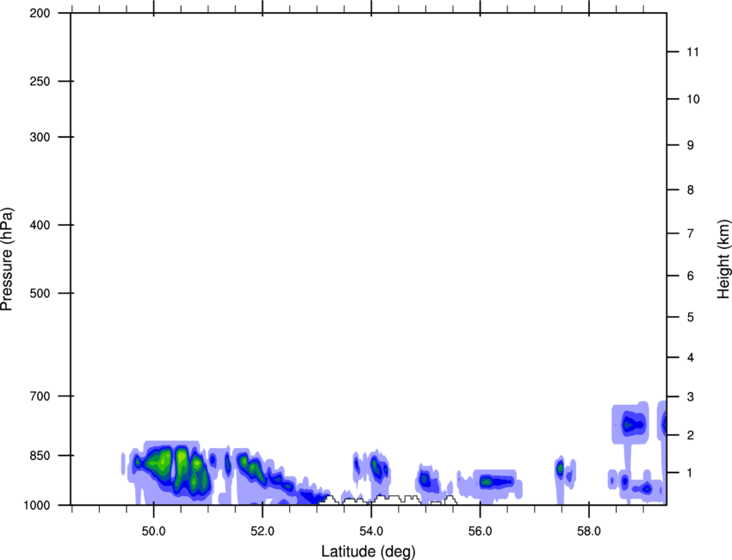
Task: Click the 'Height (km)' axis title
Action: [x=723, y=259]
